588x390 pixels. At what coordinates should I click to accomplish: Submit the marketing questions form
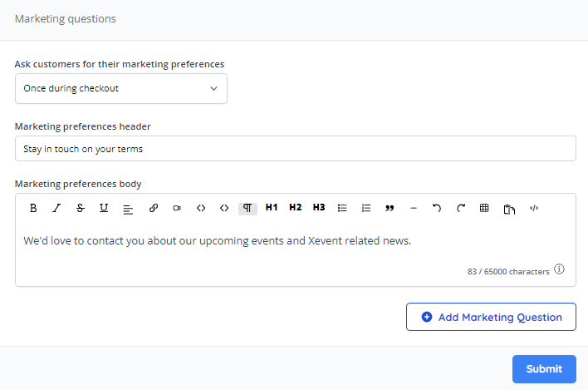click(x=544, y=369)
